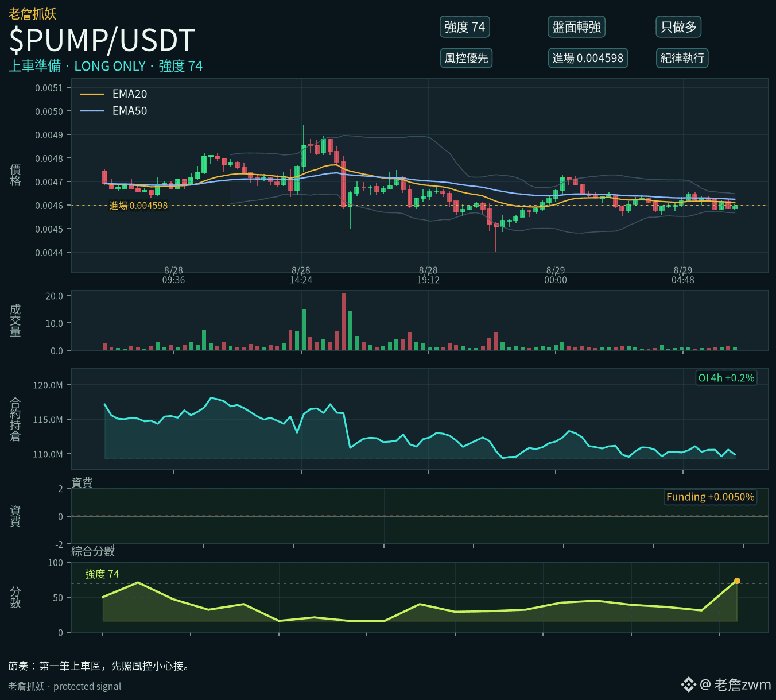Click the 強度 74 label inside score chart
This screenshot has height=700, width=776.
click(102, 574)
